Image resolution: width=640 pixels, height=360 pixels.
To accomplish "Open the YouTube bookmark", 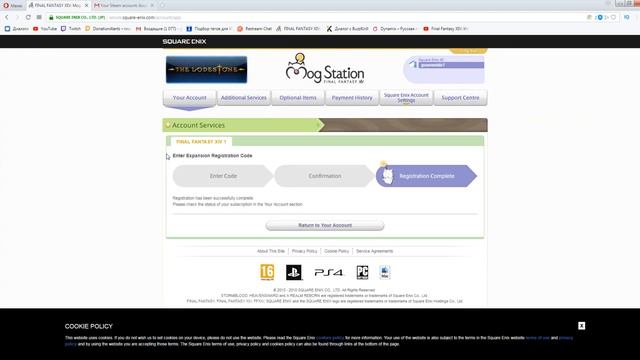I will click(x=45, y=29).
